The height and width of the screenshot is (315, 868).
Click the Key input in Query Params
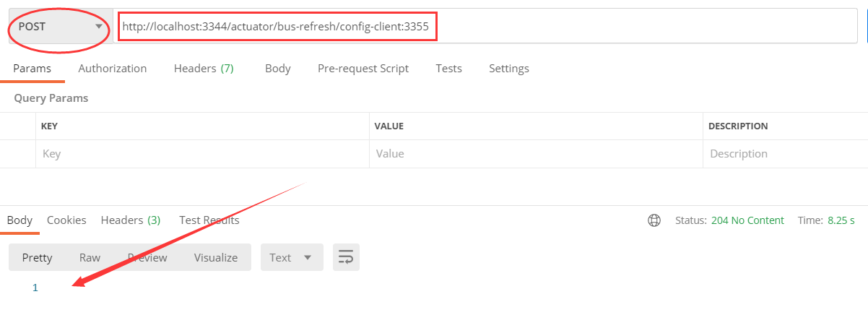tap(202, 154)
